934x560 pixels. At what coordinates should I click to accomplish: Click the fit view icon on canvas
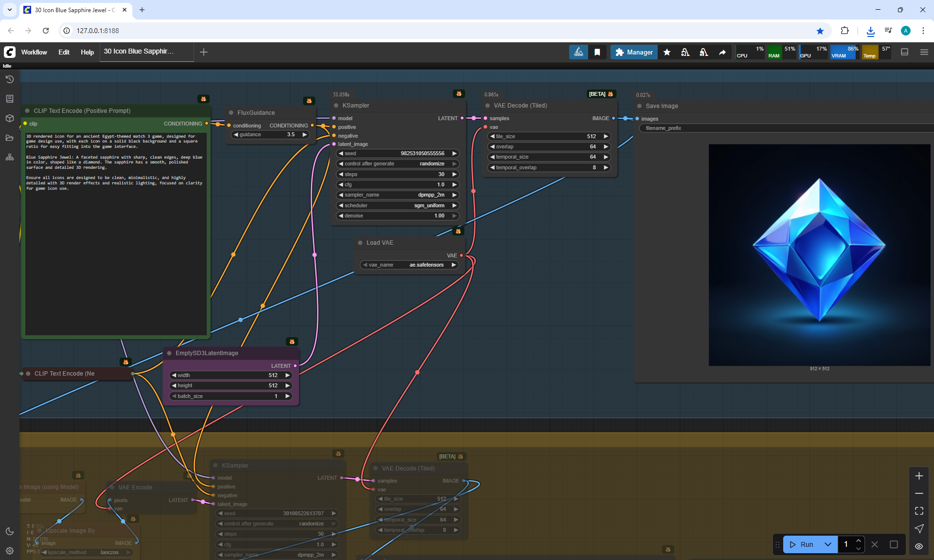[x=919, y=511]
